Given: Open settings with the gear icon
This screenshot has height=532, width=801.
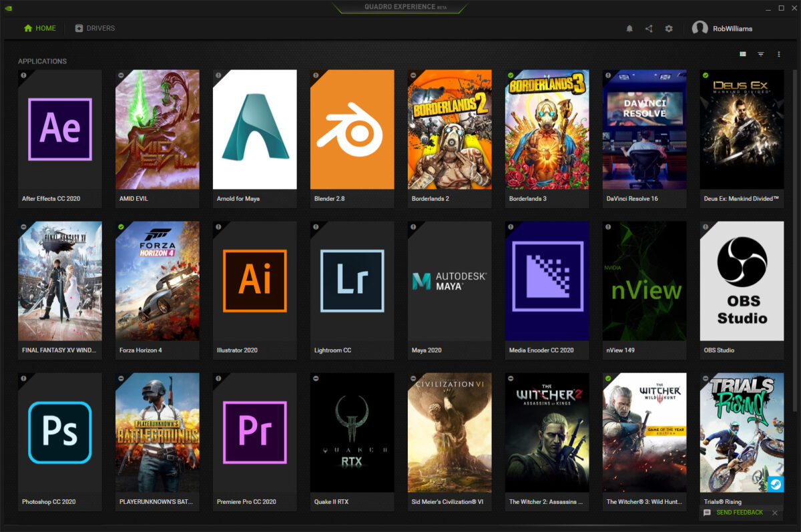Looking at the screenshot, I should [x=669, y=29].
